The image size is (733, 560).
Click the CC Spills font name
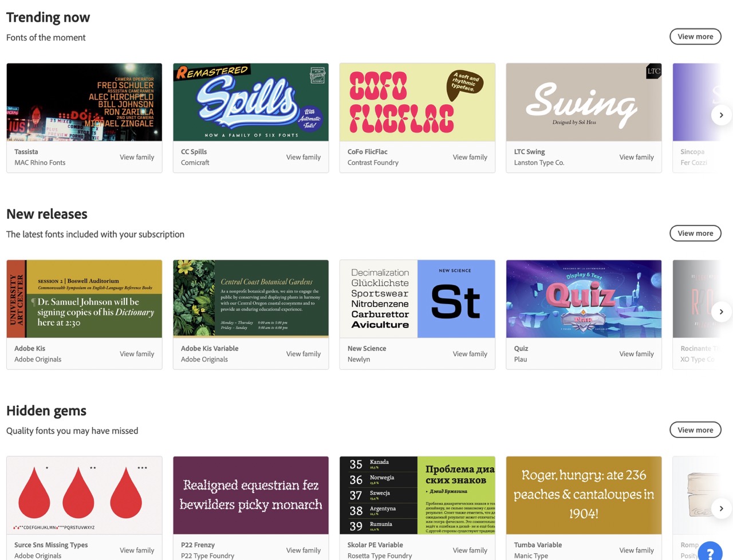pyautogui.click(x=194, y=152)
